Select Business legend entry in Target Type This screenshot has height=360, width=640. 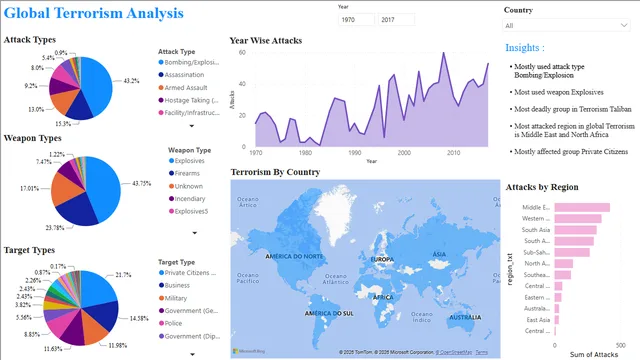tap(174, 285)
